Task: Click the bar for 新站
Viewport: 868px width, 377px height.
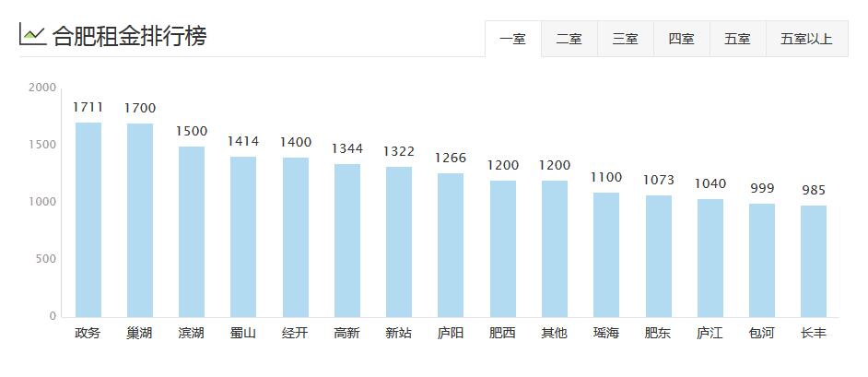Action: [399, 242]
